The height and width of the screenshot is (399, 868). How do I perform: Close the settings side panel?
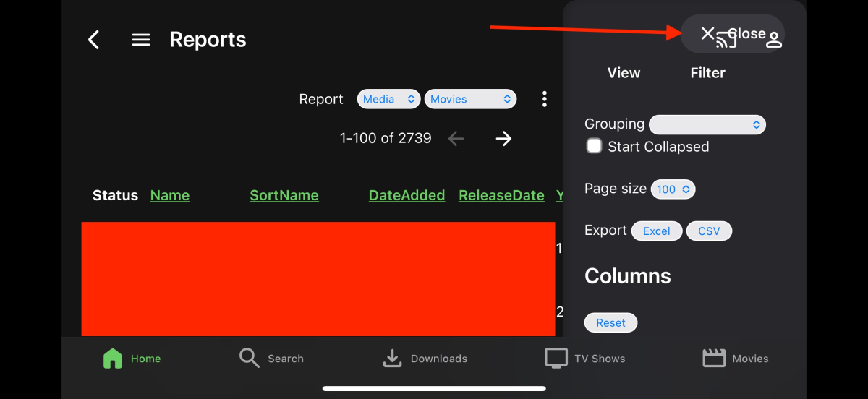point(732,34)
